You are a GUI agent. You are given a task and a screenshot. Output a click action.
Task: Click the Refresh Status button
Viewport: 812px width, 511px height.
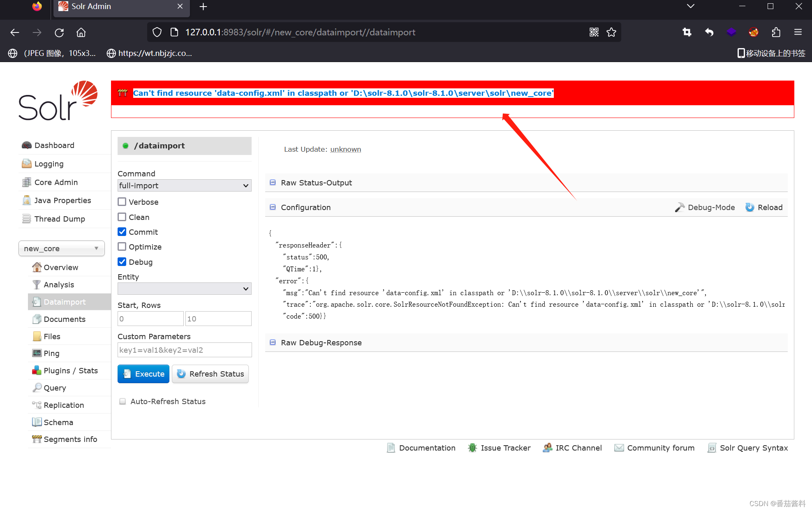click(x=210, y=374)
